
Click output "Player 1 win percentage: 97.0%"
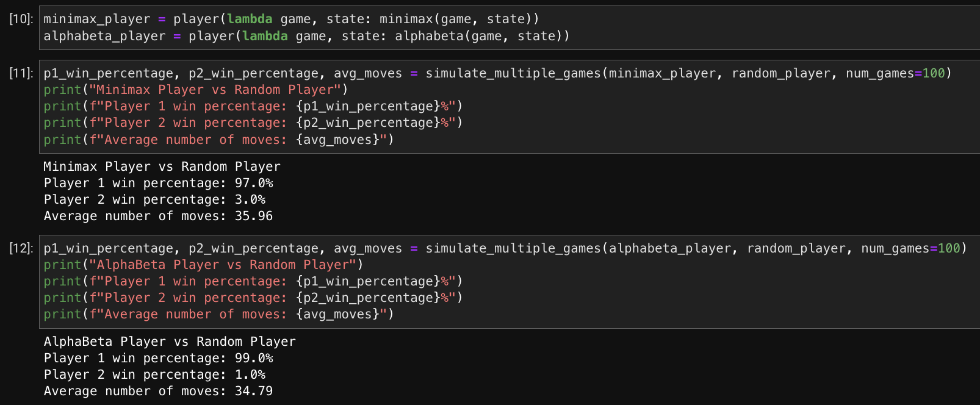[x=158, y=183]
